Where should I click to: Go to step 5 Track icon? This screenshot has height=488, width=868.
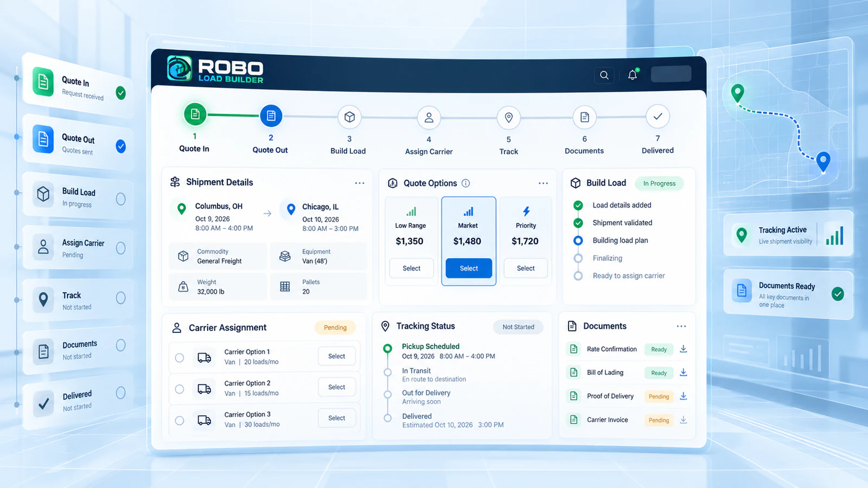(x=509, y=118)
